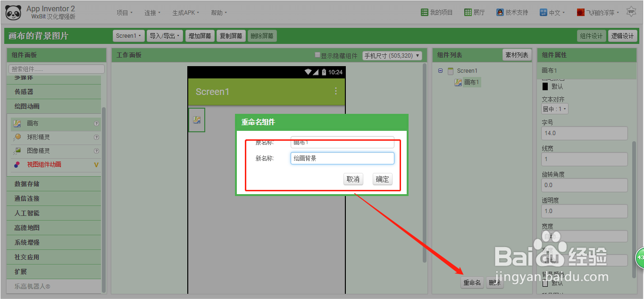Image resolution: width=644 pixels, height=299 pixels.
Task: Collapse the Screen1 tree node
Action: click(x=440, y=70)
